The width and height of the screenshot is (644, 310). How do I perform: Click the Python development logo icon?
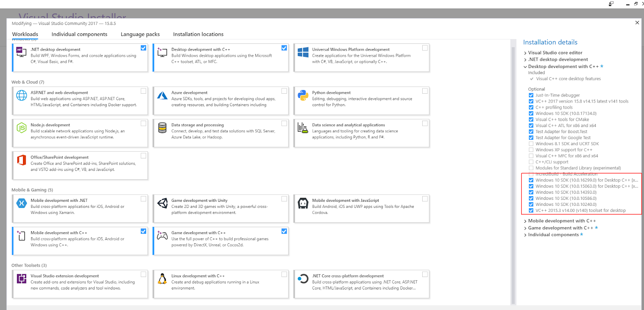coord(303,95)
